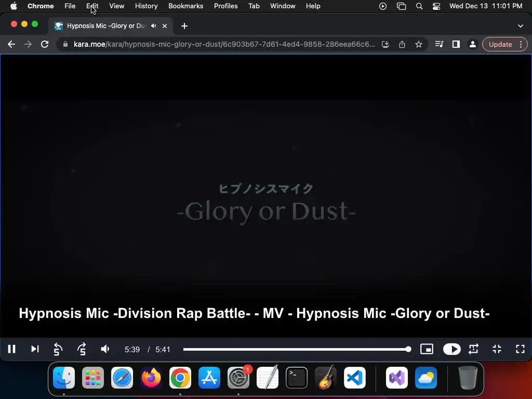
Task: Open the Tab menu
Action: coord(254,6)
